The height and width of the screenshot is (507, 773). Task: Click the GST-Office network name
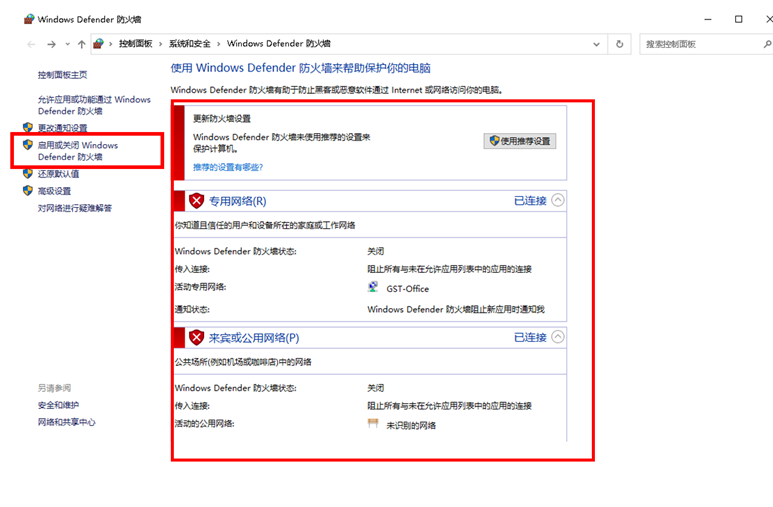[x=408, y=289]
